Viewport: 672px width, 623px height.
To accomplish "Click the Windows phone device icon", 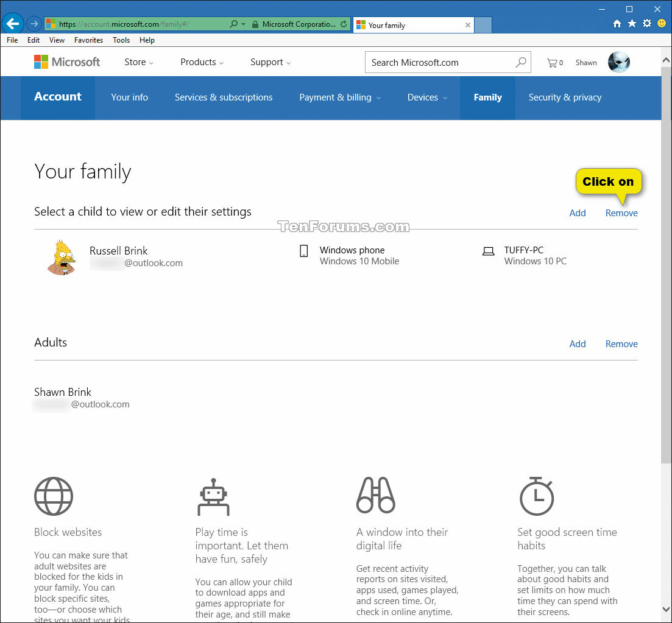I will pyautogui.click(x=304, y=251).
